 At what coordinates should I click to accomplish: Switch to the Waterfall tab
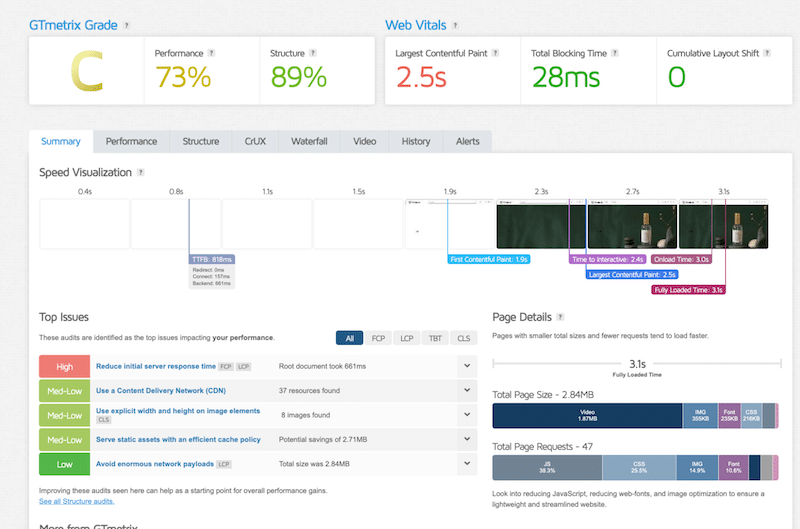pos(309,142)
